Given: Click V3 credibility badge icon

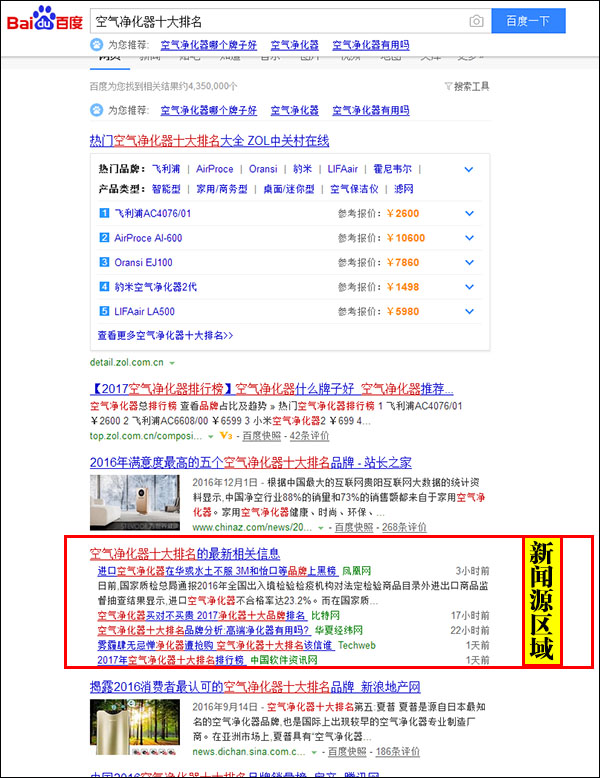Looking at the screenshot, I should [226, 436].
